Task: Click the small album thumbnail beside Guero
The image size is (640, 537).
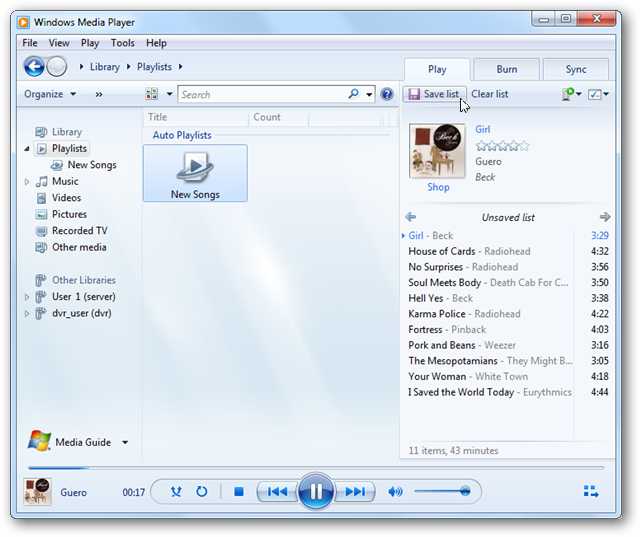Action: [37, 492]
